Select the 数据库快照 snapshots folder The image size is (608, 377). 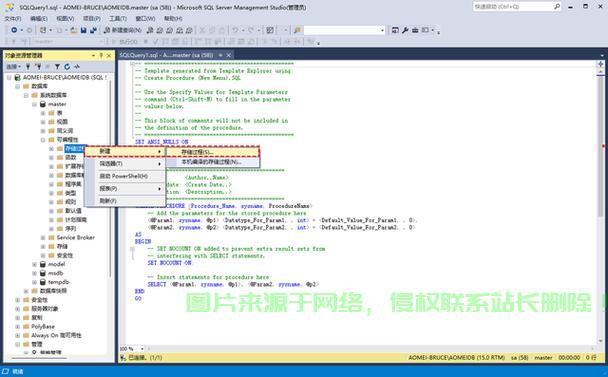pos(53,291)
